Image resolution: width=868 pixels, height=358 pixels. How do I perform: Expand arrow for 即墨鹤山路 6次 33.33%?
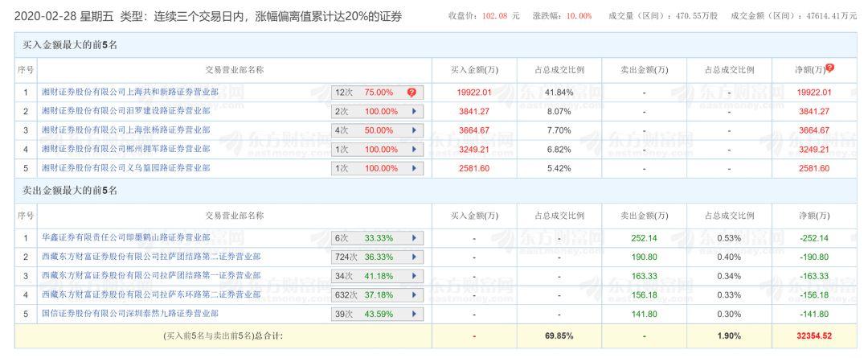(414, 238)
